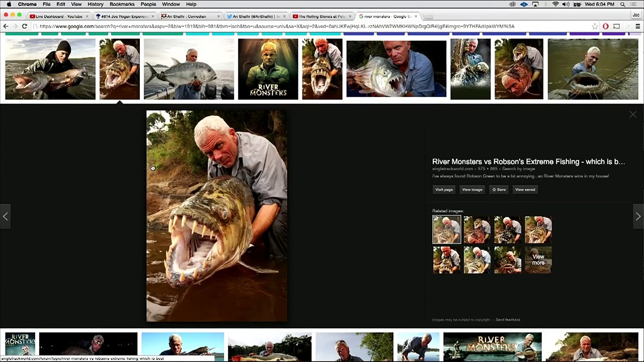Open the Edit menu
This screenshot has width=644, height=362.
click(61, 4)
